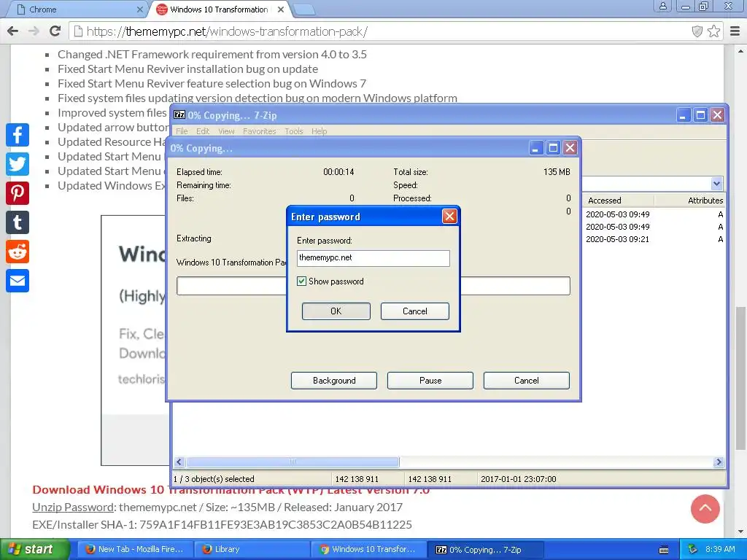Switch to Windows 10 Transfor… taskbar item

coord(369,549)
